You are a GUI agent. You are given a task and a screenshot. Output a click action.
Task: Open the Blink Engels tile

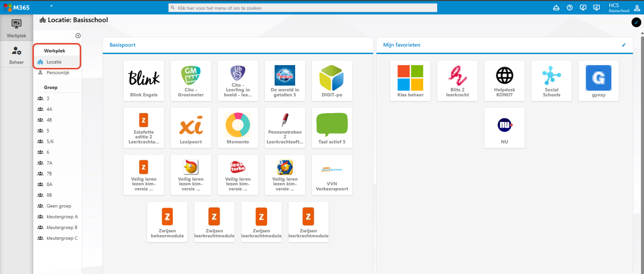144,81
